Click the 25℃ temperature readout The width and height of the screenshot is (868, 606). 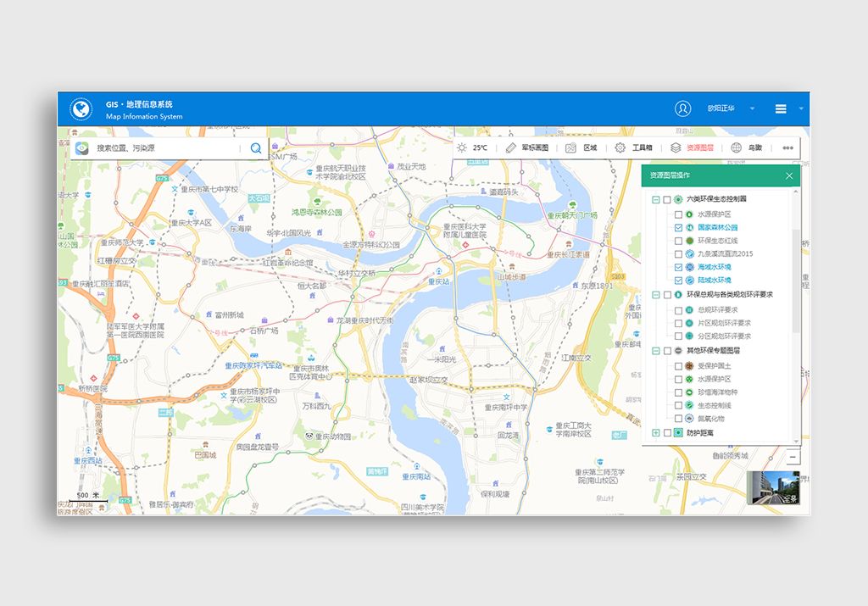(x=480, y=147)
